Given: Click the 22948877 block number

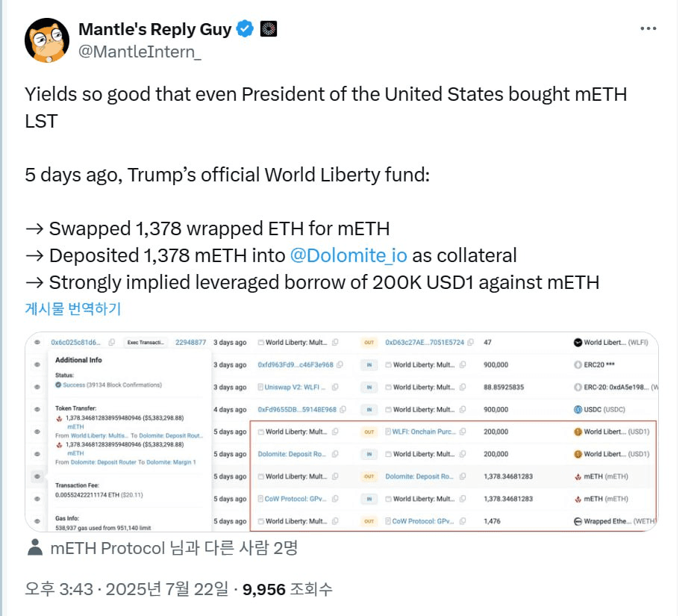Looking at the screenshot, I should pyautogui.click(x=190, y=343).
